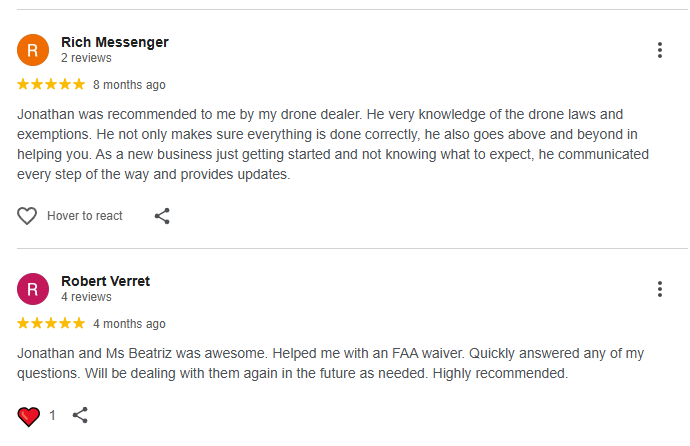Click the "4 months ago" timestamp

(129, 324)
